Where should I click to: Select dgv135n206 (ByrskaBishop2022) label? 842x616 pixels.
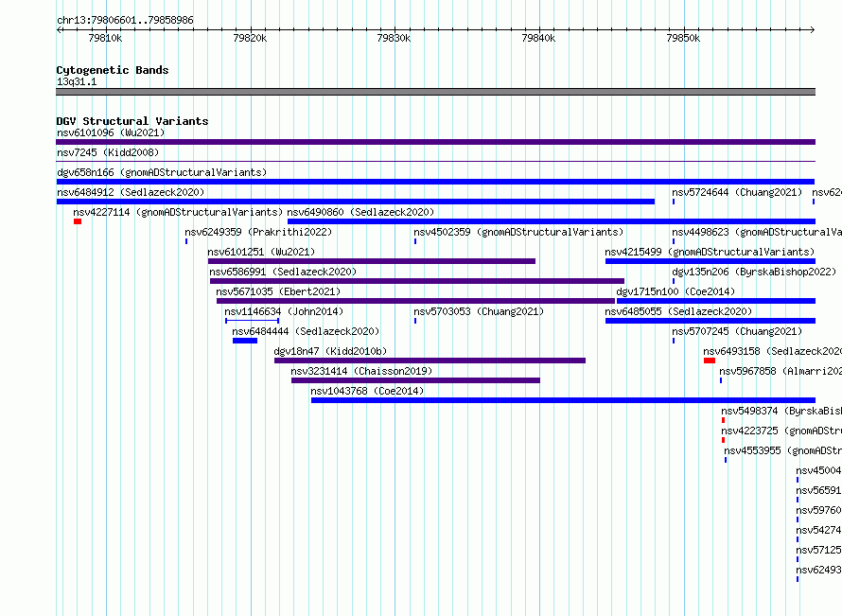(x=754, y=272)
